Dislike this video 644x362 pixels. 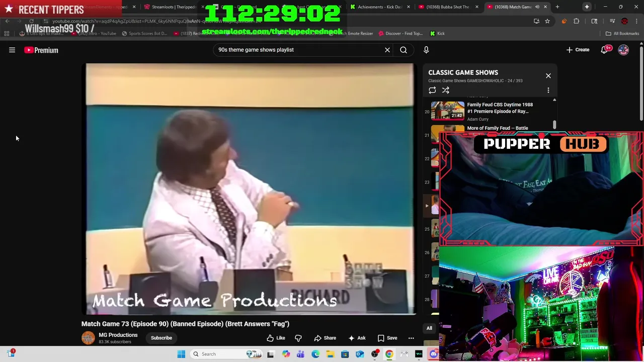click(298, 338)
